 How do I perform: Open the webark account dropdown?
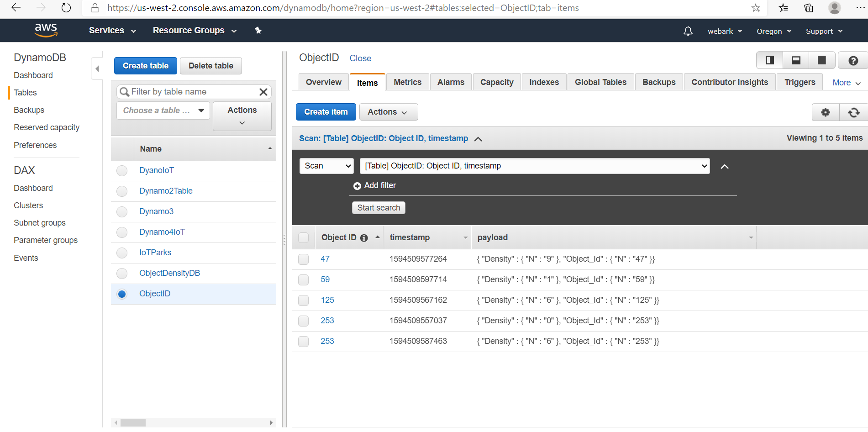pos(725,31)
